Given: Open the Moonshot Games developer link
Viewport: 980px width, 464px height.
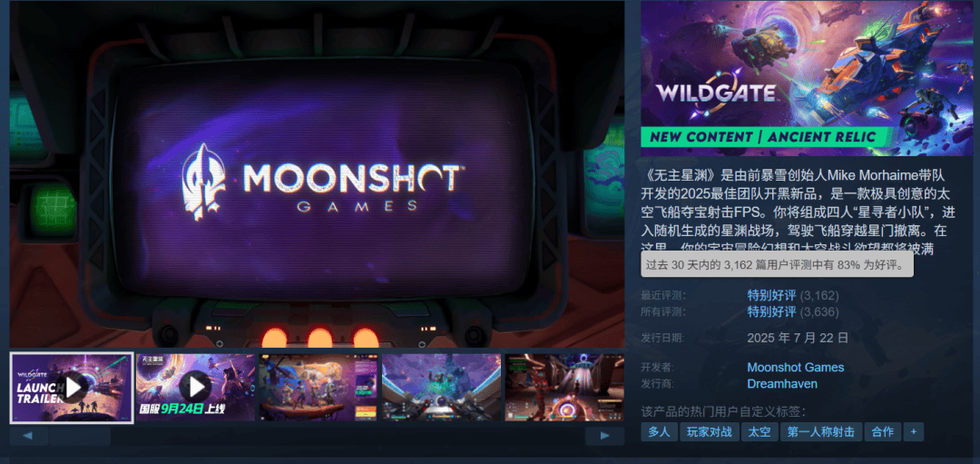Looking at the screenshot, I should [796, 368].
